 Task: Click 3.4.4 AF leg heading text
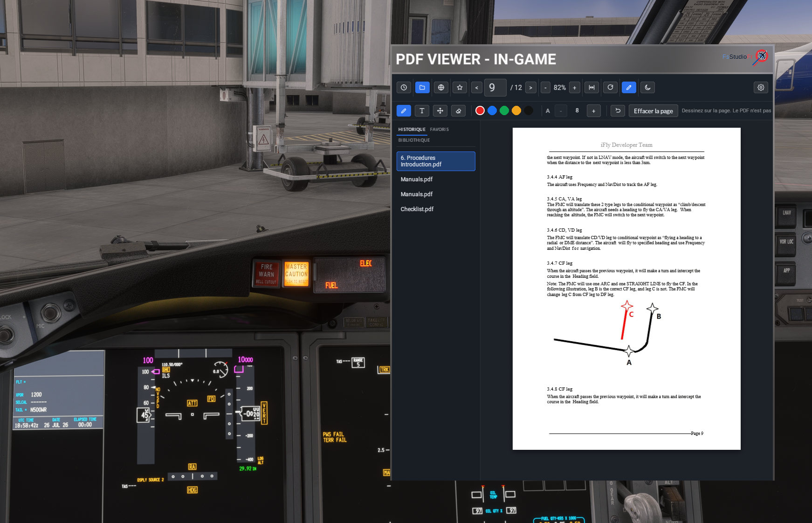click(559, 177)
